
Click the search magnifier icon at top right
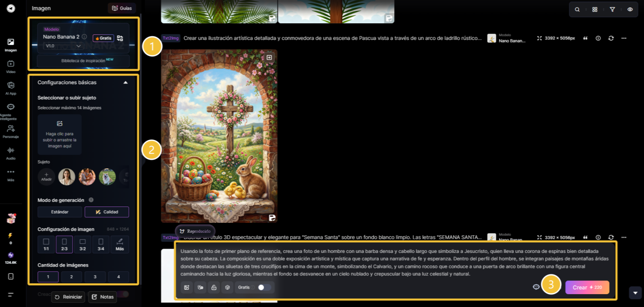[x=577, y=9]
